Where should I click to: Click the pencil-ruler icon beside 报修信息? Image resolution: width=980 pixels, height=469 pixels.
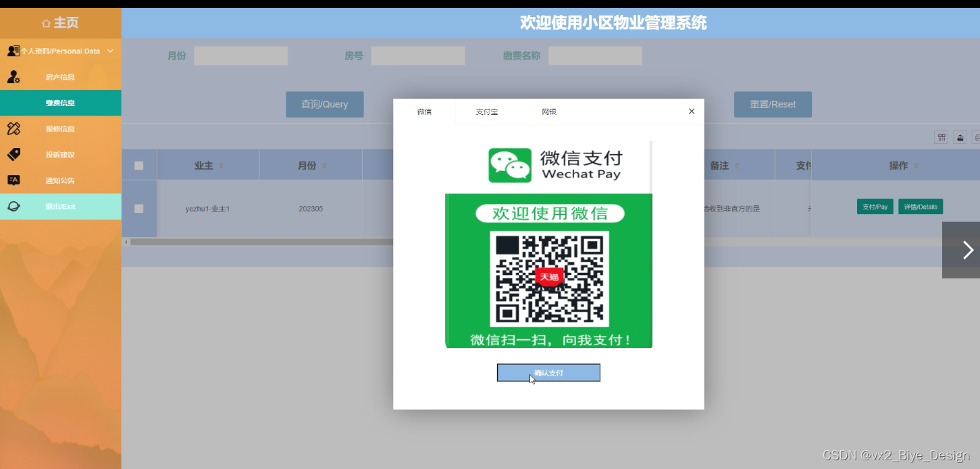[x=14, y=128]
